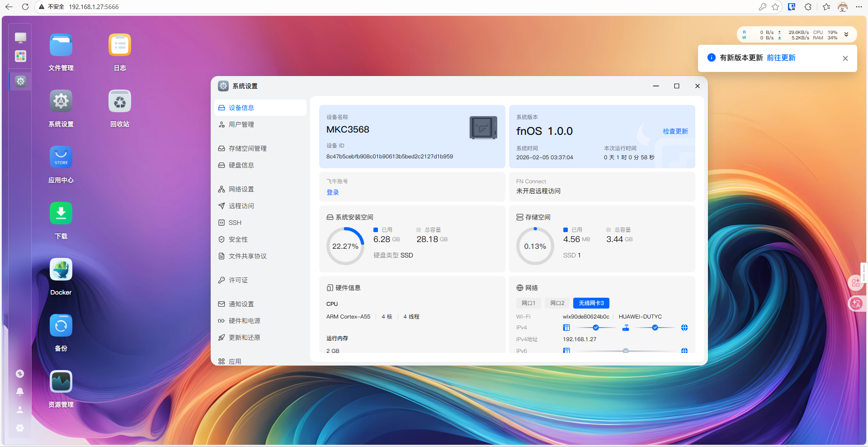Click the IPv6 connection progress indicator
Viewport: 868px width, 447px height.
pos(626,351)
